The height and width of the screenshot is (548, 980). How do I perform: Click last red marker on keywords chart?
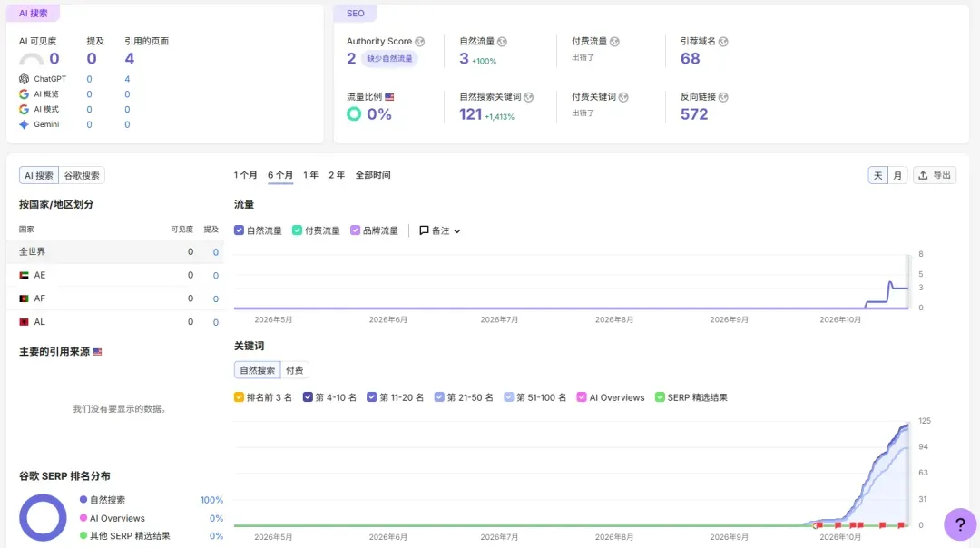(x=901, y=525)
